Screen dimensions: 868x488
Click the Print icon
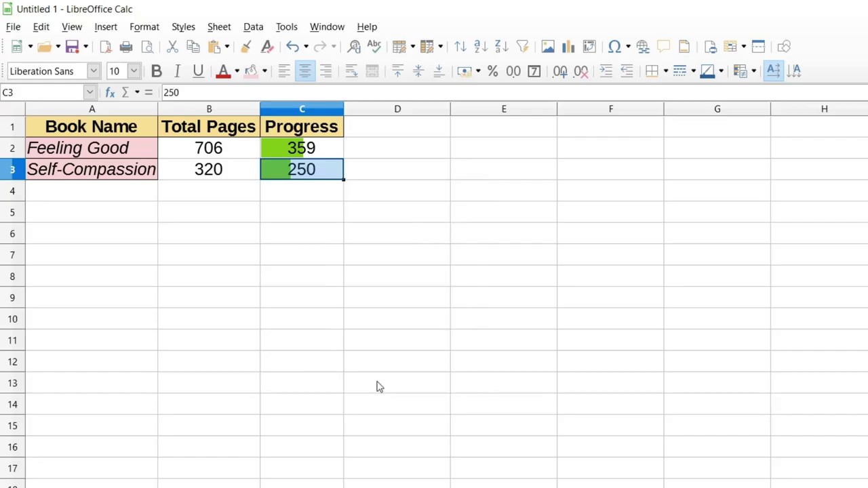coord(126,47)
